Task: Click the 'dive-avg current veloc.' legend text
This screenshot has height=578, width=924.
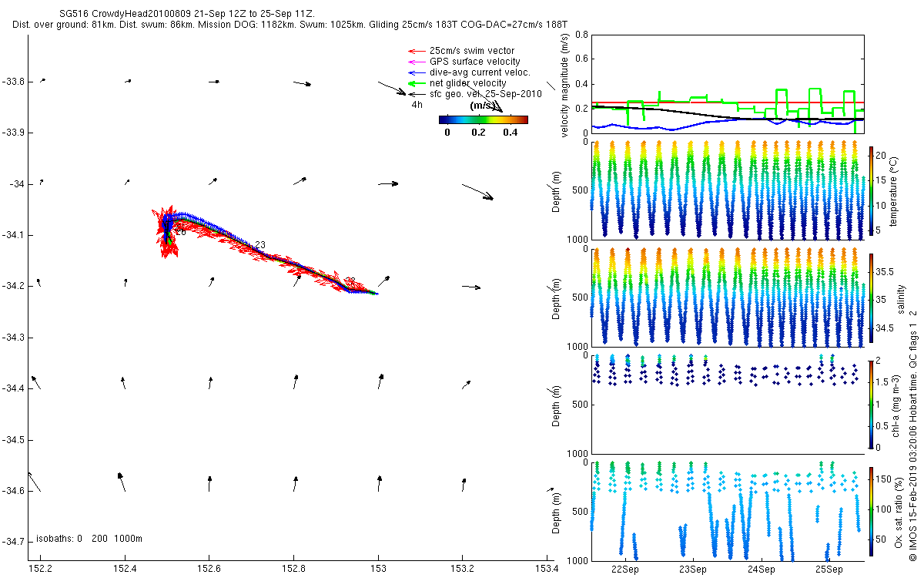Action: click(480, 72)
